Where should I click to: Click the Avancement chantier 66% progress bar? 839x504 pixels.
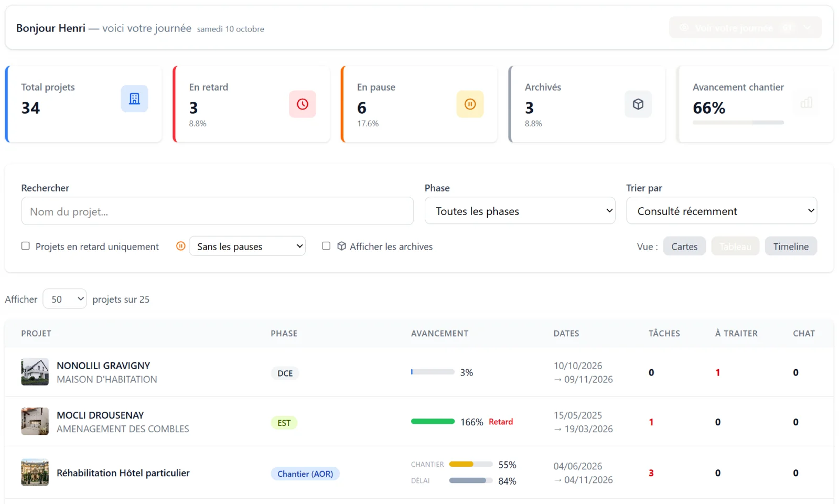point(738,122)
